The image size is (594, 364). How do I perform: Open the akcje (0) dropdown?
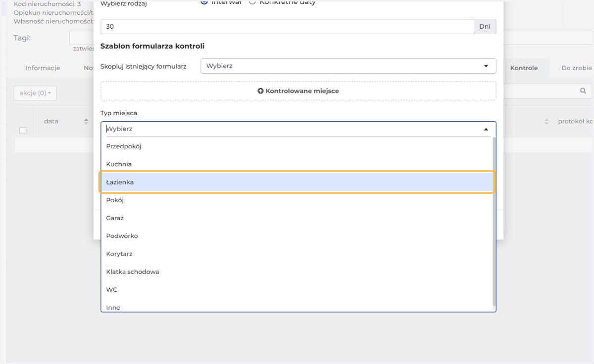(x=35, y=93)
